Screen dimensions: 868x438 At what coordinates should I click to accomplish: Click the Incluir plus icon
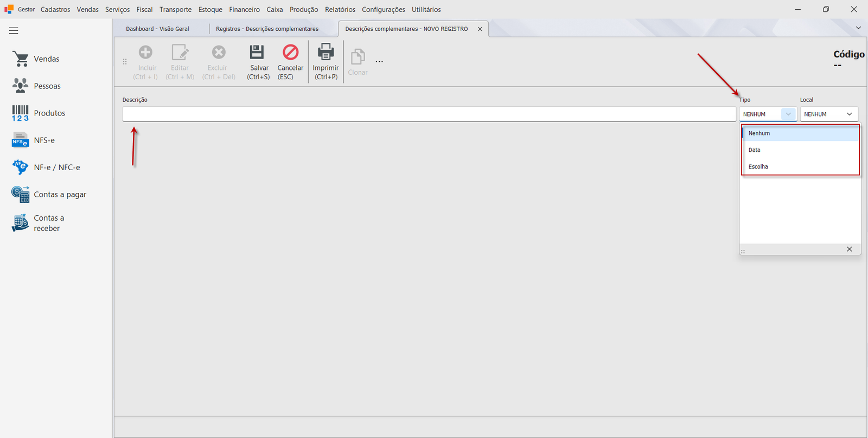[x=145, y=52]
